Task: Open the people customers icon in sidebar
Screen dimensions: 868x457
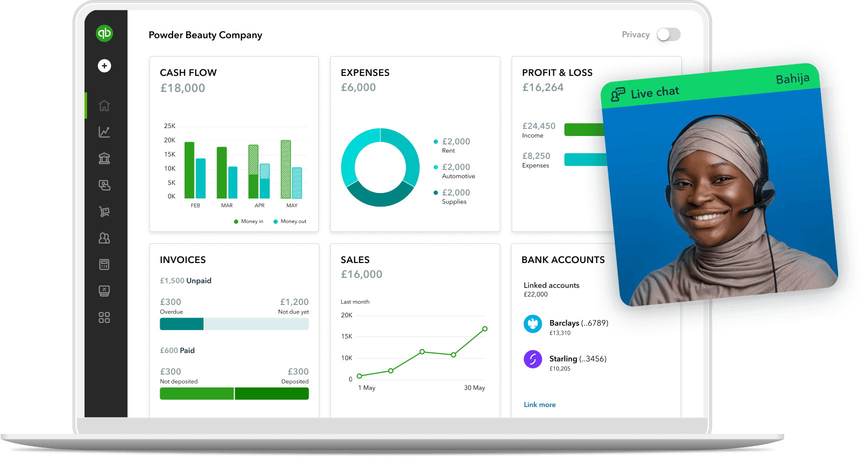Action: click(104, 238)
